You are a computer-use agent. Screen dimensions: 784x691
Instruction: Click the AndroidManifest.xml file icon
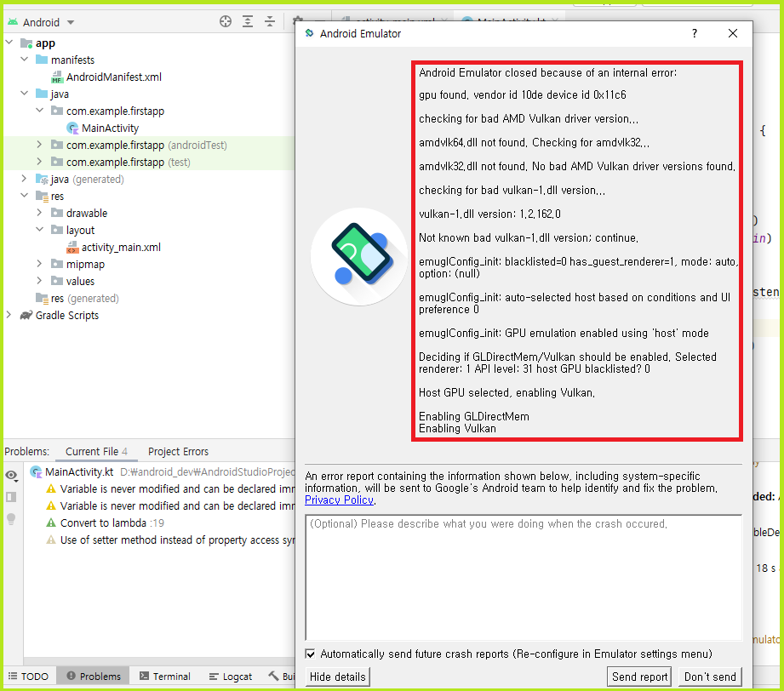57,77
